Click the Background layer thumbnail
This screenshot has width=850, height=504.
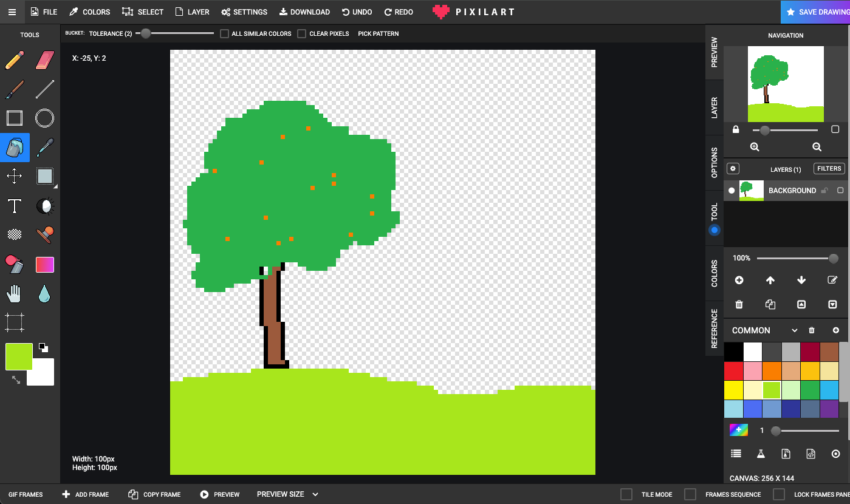(752, 190)
